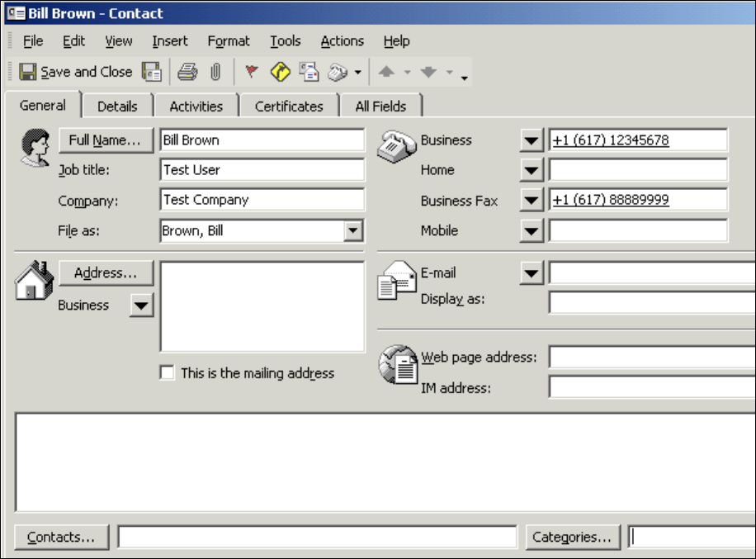Click the Home phone number field
The width and height of the screenshot is (756, 559).
pos(638,170)
